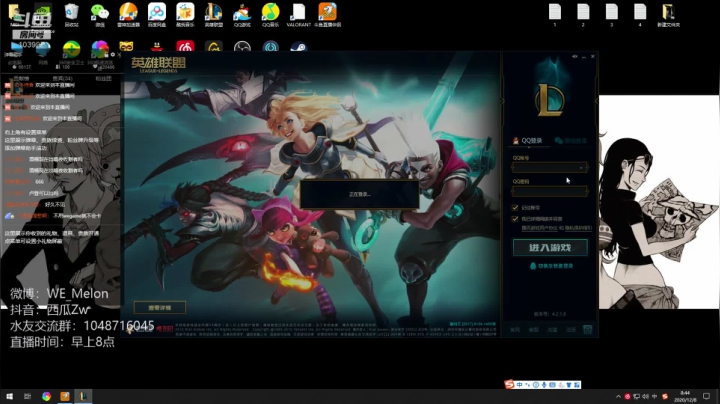Open the League of Legends desktop shortcut
720x404 pixels.
(214, 15)
